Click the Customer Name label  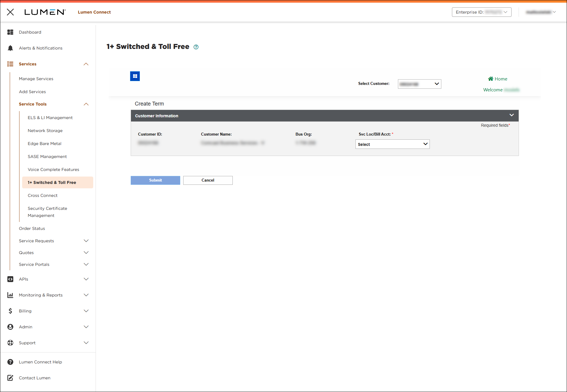pos(216,134)
